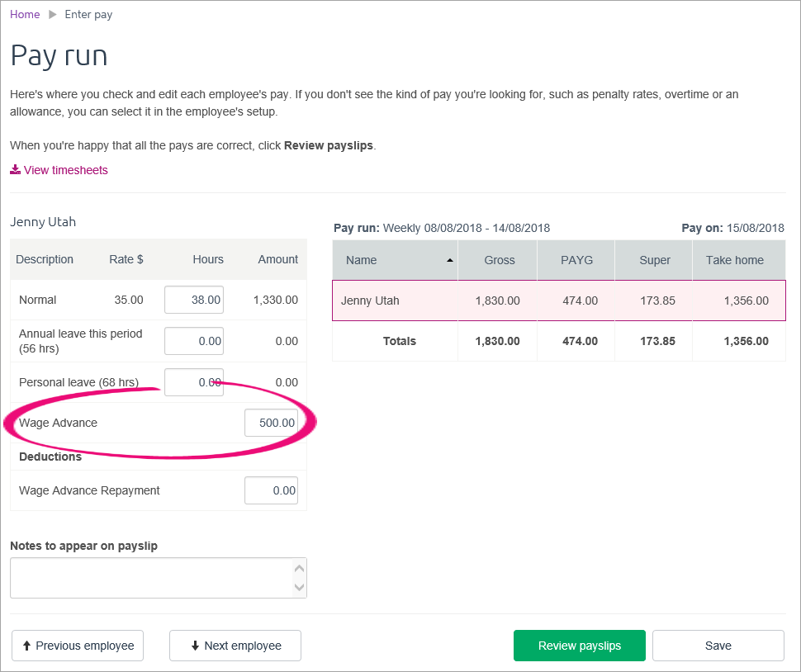Click the Take home column header
Image resolution: width=801 pixels, height=672 pixels.
tap(734, 260)
